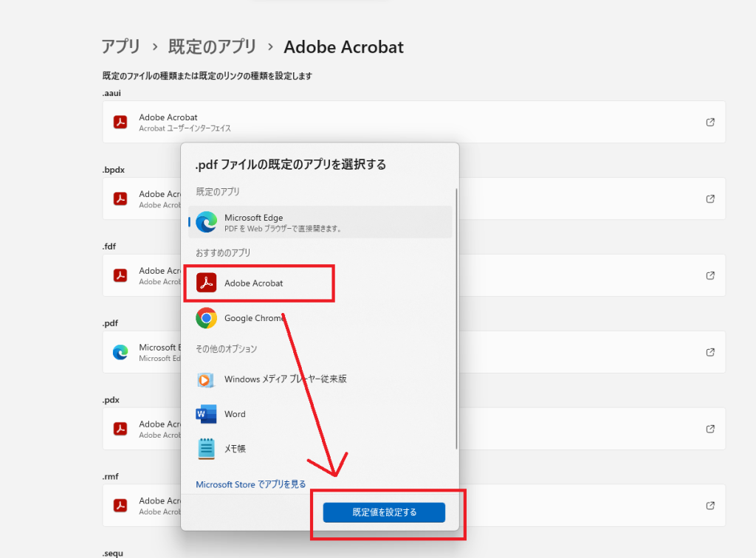
Task: Open the external-link icon for .fdf
Action: coord(710,275)
